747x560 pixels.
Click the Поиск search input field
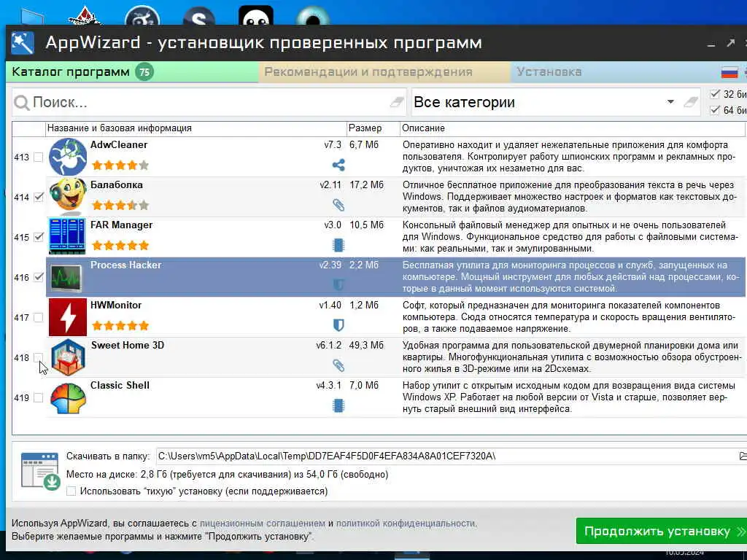click(209, 102)
